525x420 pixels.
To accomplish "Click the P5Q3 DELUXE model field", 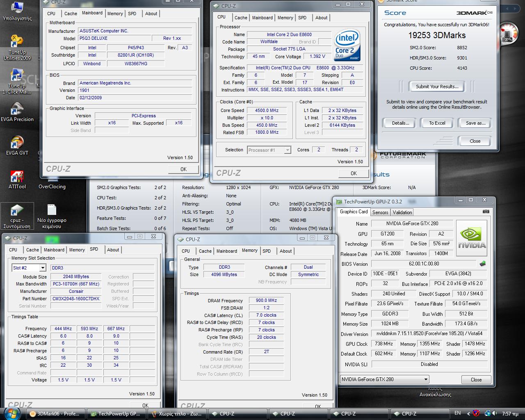I will tap(114, 38).
